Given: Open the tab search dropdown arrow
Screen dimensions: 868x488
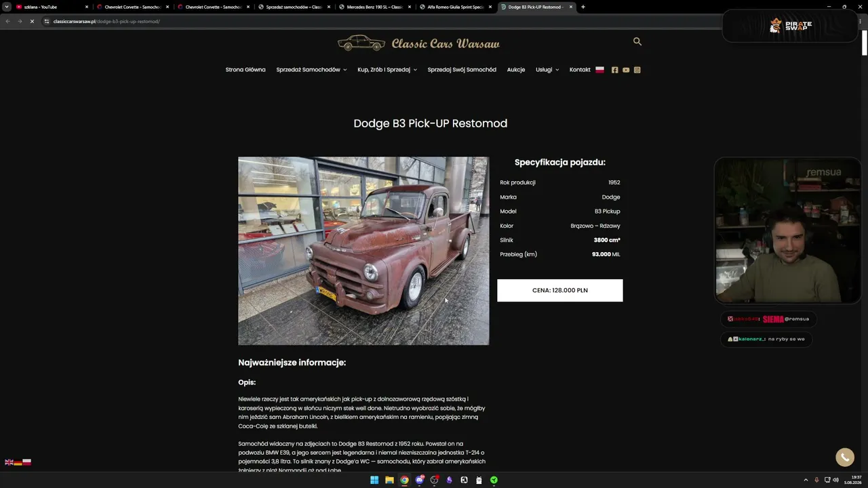Looking at the screenshot, I should (7, 7).
